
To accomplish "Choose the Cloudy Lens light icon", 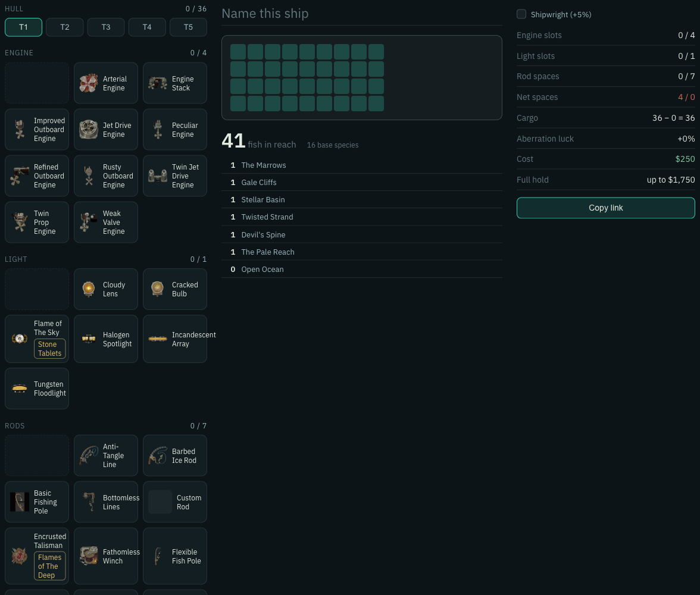I will 88,289.
